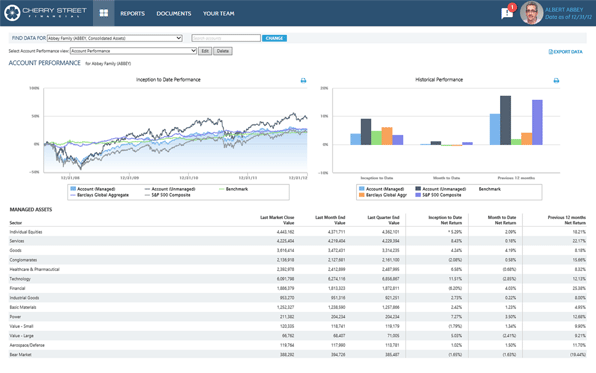Click the Cherry Street Financial logo
596x373 pixels.
point(46,13)
